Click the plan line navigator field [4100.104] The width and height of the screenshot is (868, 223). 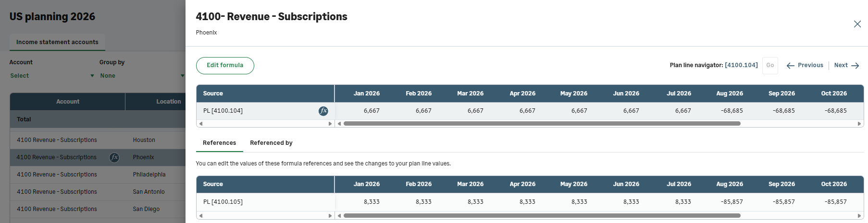tap(741, 65)
